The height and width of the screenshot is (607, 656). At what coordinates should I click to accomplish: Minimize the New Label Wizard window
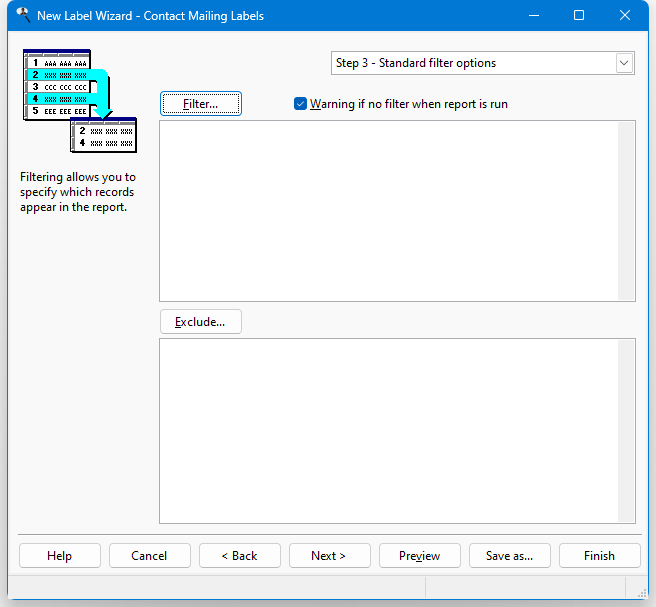[x=533, y=16]
